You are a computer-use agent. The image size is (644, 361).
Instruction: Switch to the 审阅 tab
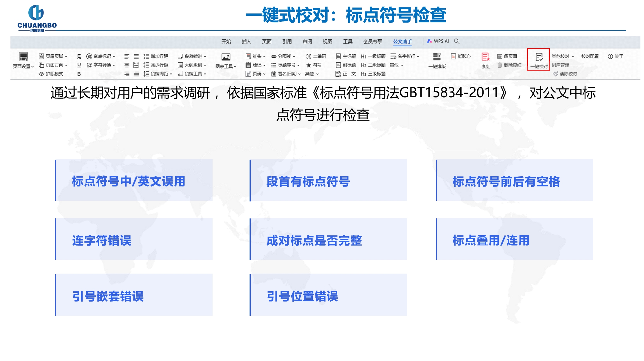307,41
